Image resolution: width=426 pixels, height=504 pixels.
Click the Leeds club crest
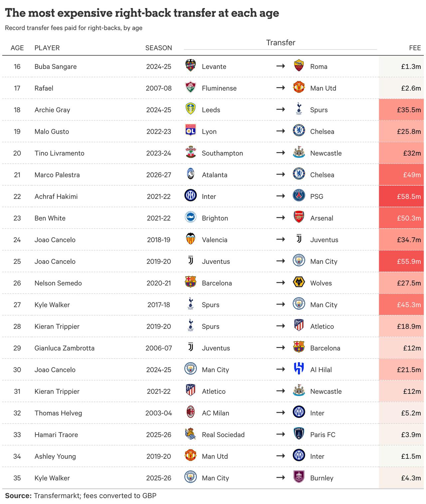190,109
